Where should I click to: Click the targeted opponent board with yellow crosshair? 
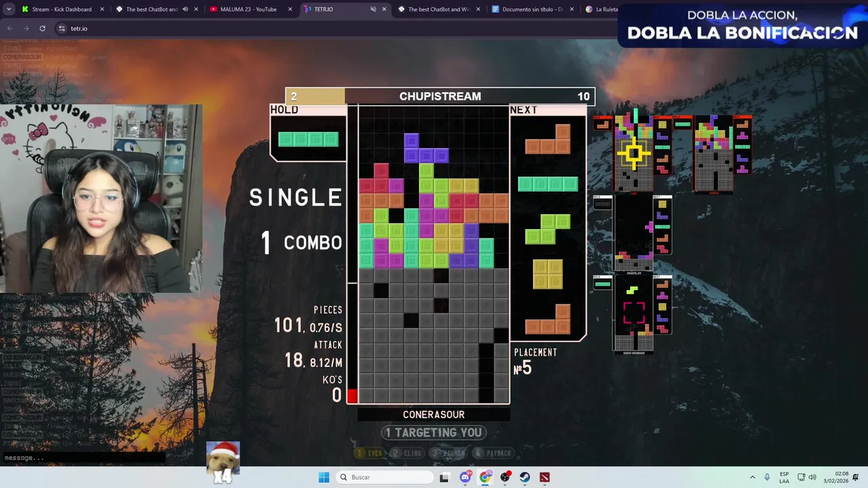635,153
